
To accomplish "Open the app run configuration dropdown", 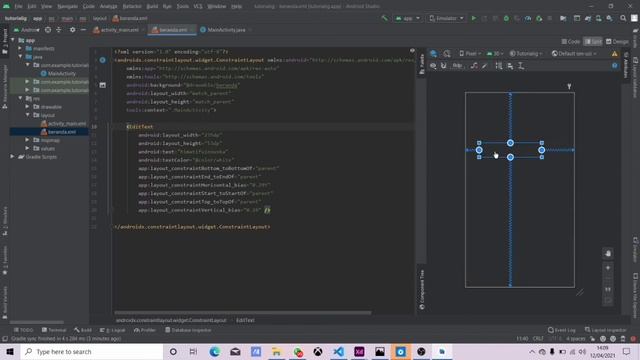I will tap(407, 18).
